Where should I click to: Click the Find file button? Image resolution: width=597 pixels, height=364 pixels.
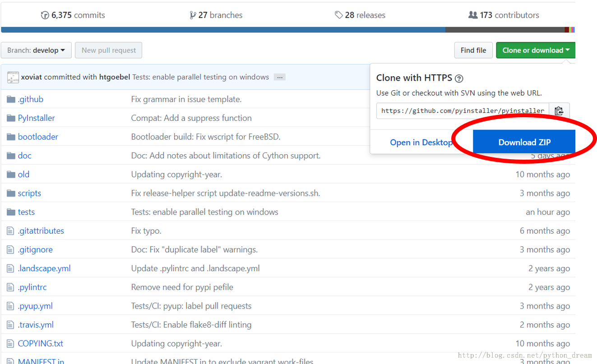pos(473,50)
